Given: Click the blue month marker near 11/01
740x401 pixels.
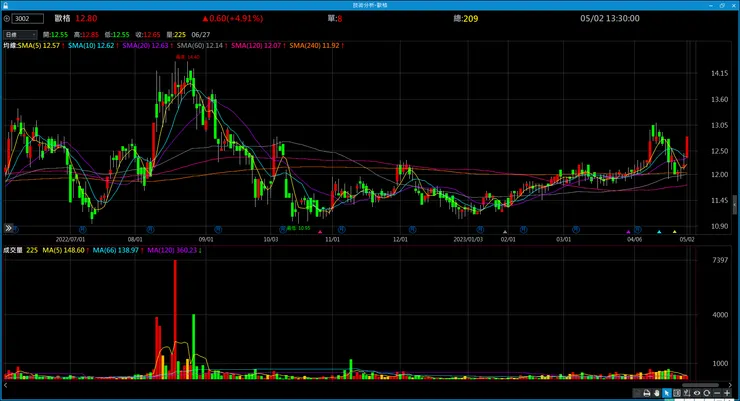Looking at the screenshot, I should click(x=342, y=229).
